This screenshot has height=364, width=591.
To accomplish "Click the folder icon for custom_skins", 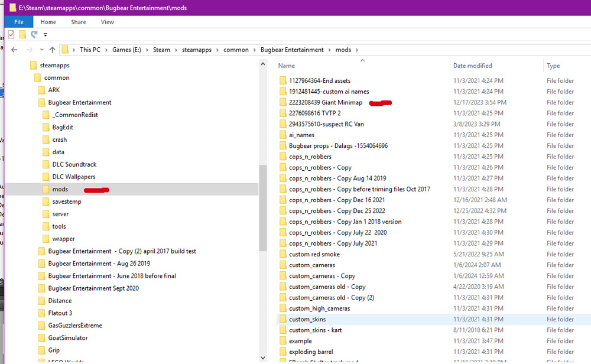I will point(283,320).
